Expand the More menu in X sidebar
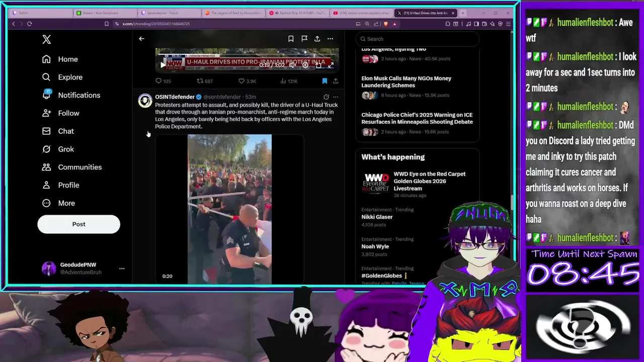Screen dimensions: 644x362 click(58, 203)
